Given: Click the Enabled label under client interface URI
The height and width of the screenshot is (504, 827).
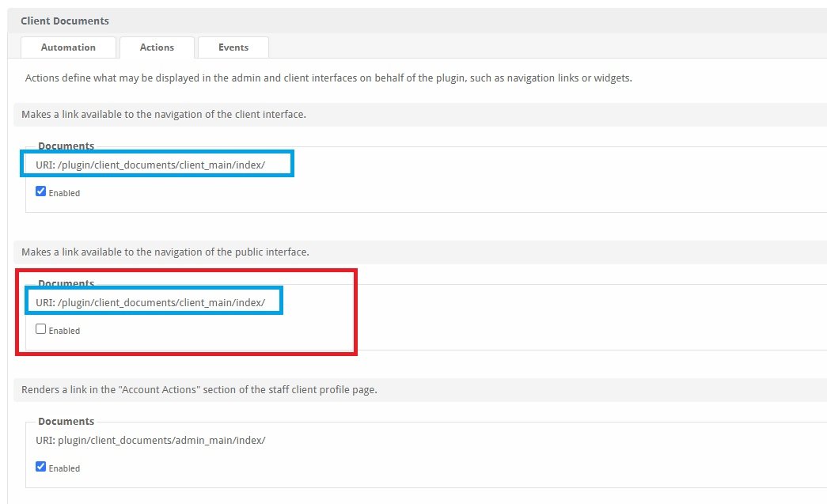Looking at the screenshot, I should 64,193.
